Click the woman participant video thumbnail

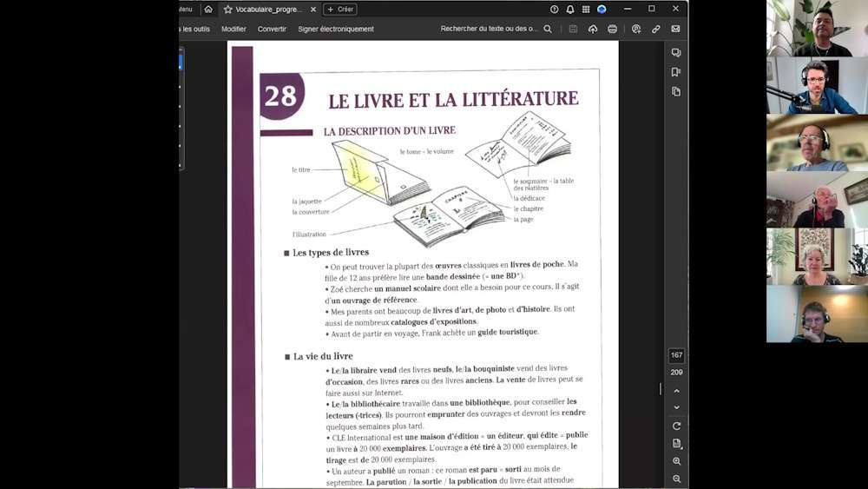(x=817, y=256)
